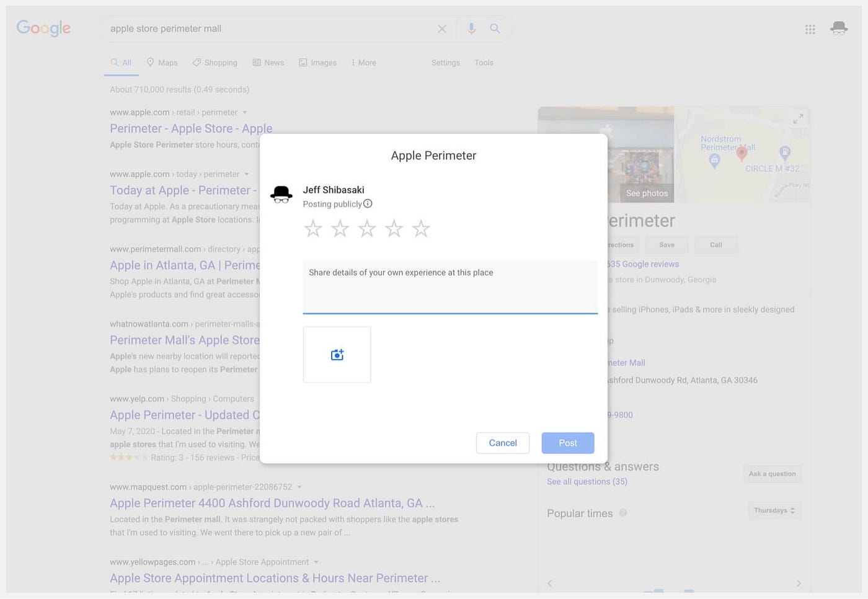Expand the mapquest.com result arrow
Viewport: 868px width, 599px height.
299,487
